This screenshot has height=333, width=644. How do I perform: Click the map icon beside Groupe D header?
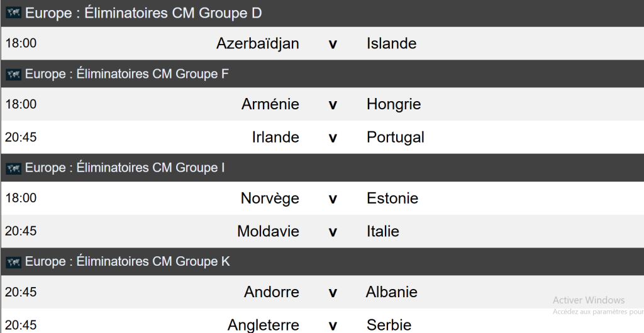[x=13, y=13]
